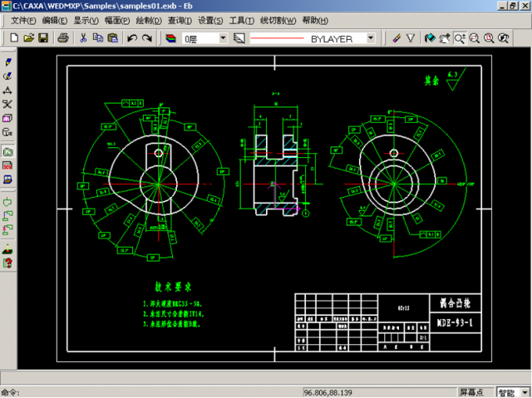The height and width of the screenshot is (398, 532).
Task: Click the red line sample in the line type box
Action: tap(278, 38)
